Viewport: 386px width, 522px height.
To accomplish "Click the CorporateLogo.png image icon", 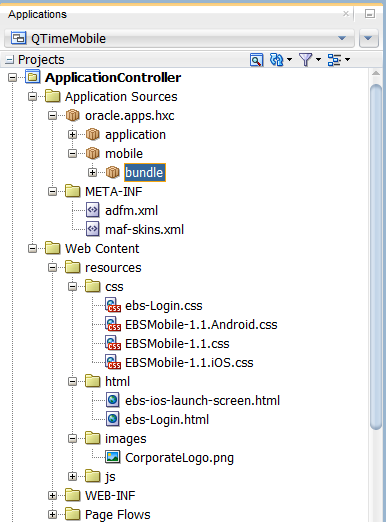I will [113, 457].
